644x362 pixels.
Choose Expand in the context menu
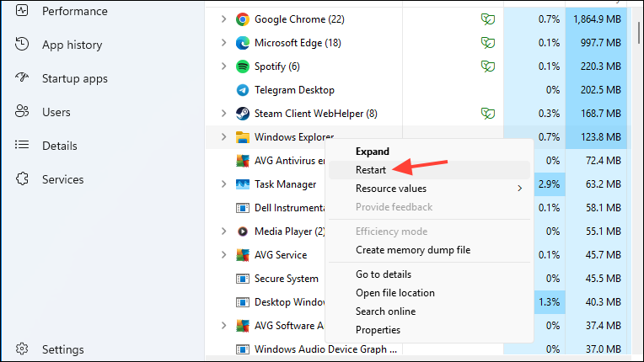click(430, 152)
